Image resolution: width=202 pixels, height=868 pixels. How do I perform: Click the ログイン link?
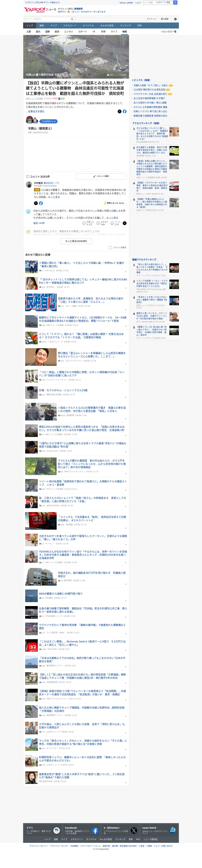point(62,12)
